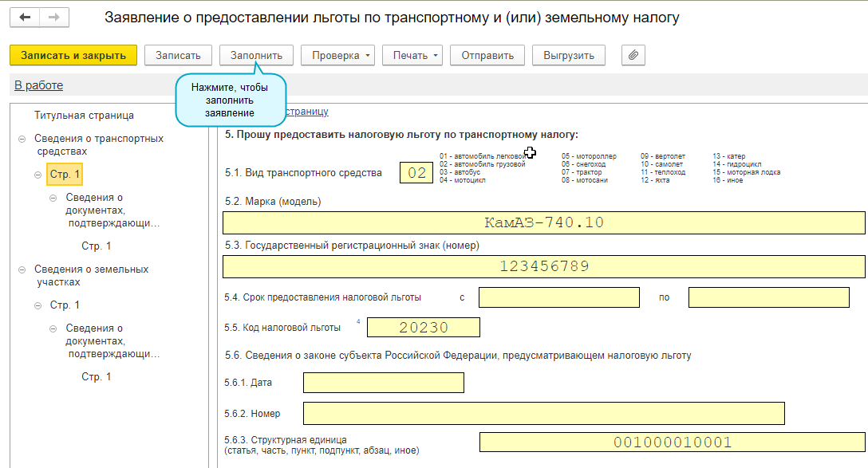Select Сведения о земельных участках section

[91, 275]
